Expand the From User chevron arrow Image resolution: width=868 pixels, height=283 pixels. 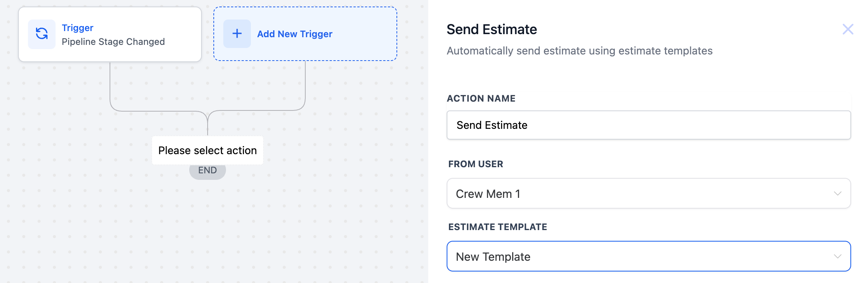pyautogui.click(x=837, y=194)
